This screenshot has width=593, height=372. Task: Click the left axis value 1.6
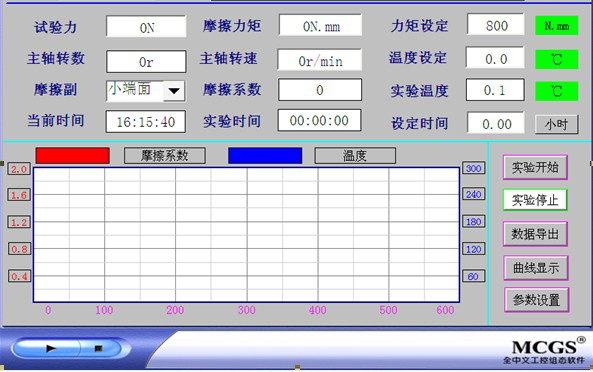pos(19,195)
